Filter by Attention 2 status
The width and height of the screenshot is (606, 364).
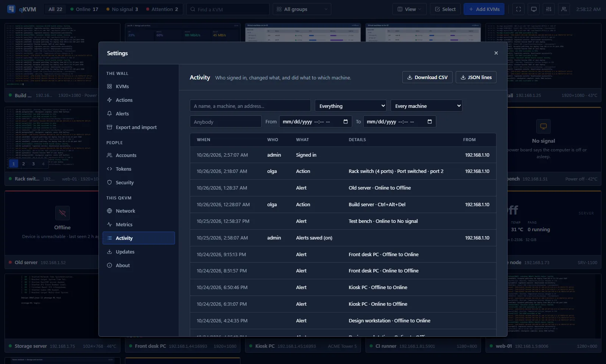pos(162,9)
